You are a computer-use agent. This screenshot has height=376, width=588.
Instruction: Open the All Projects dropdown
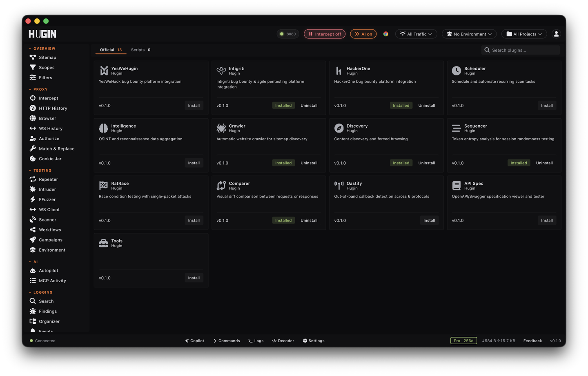coord(524,34)
